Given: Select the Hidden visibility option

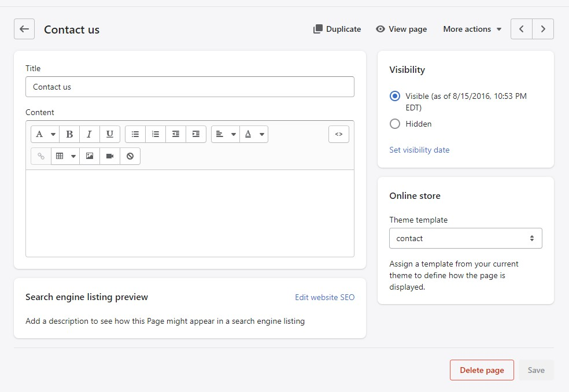Looking at the screenshot, I should (x=395, y=124).
